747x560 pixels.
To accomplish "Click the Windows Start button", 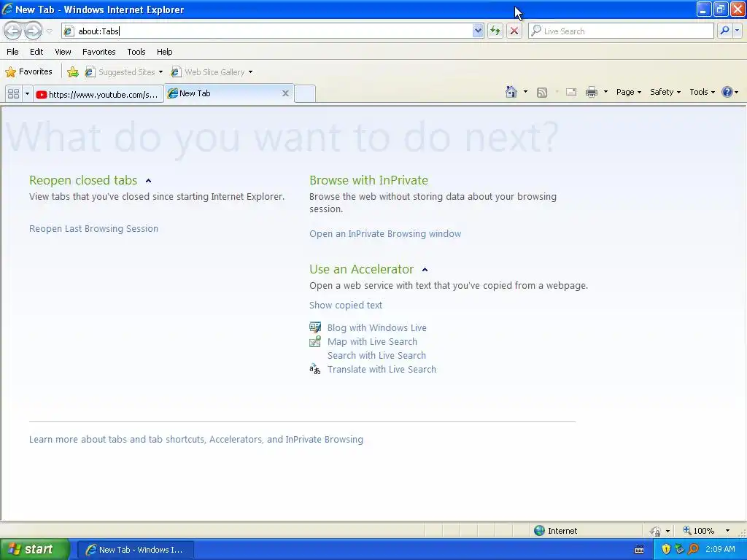I will coord(34,549).
